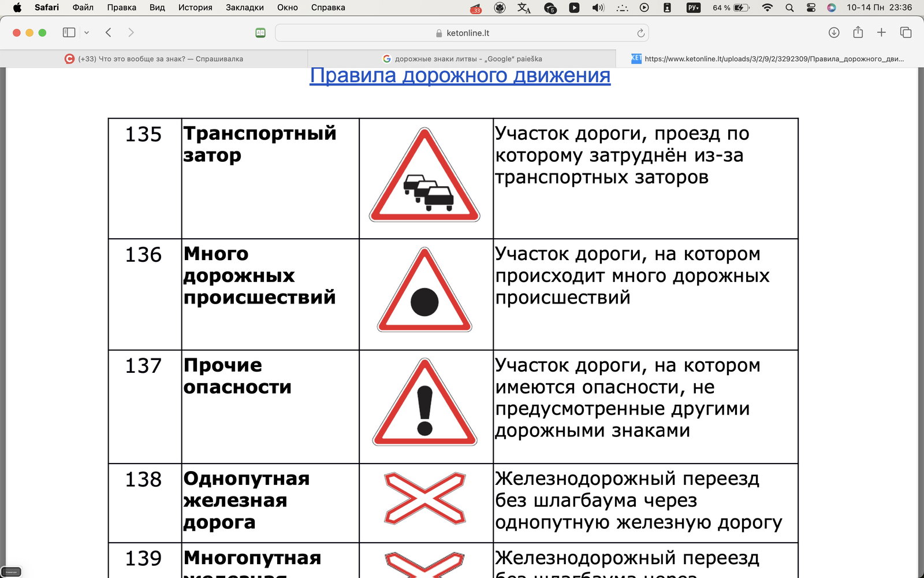
Task: Open the Wi-Fi status menu
Action: click(x=767, y=8)
